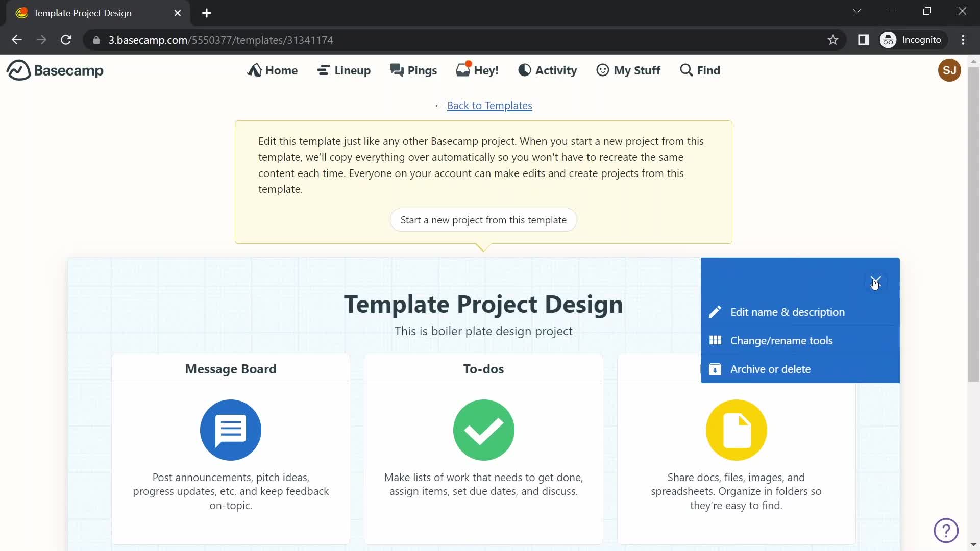
Task: Click the To-dos description text
Action: pos(483,484)
